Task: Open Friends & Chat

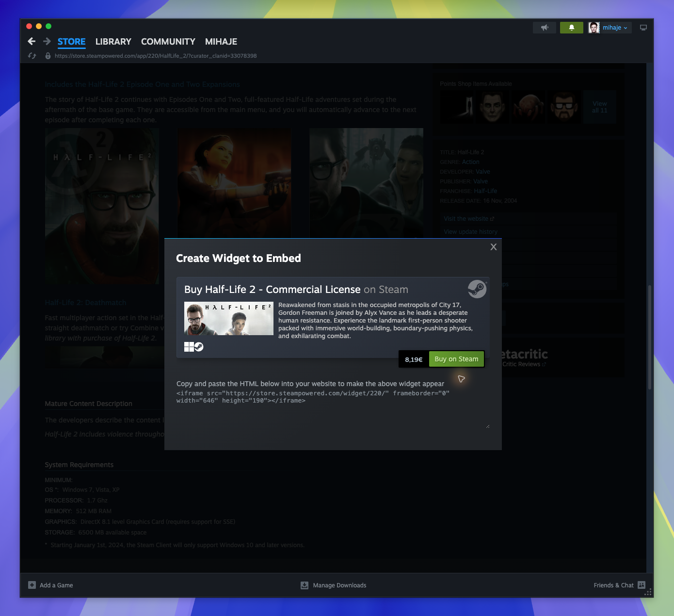Action: pyautogui.click(x=613, y=585)
